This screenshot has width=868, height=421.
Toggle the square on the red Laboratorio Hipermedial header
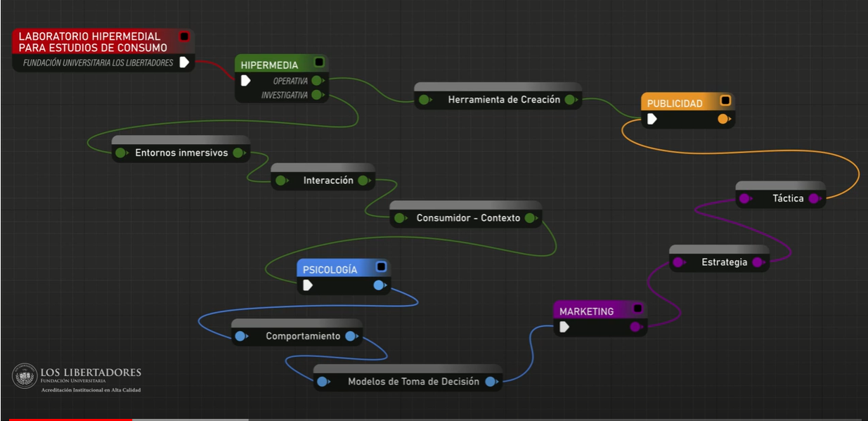coord(184,37)
